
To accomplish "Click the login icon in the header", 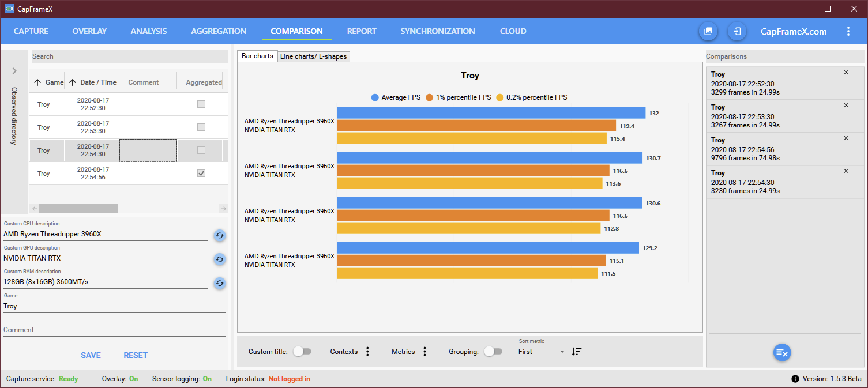I will (737, 31).
